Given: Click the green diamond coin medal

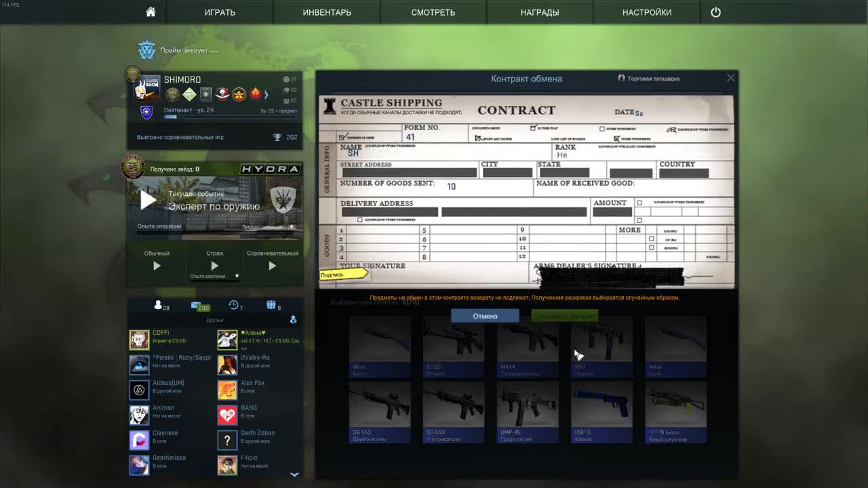Looking at the screenshot, I should pos(189,94).
